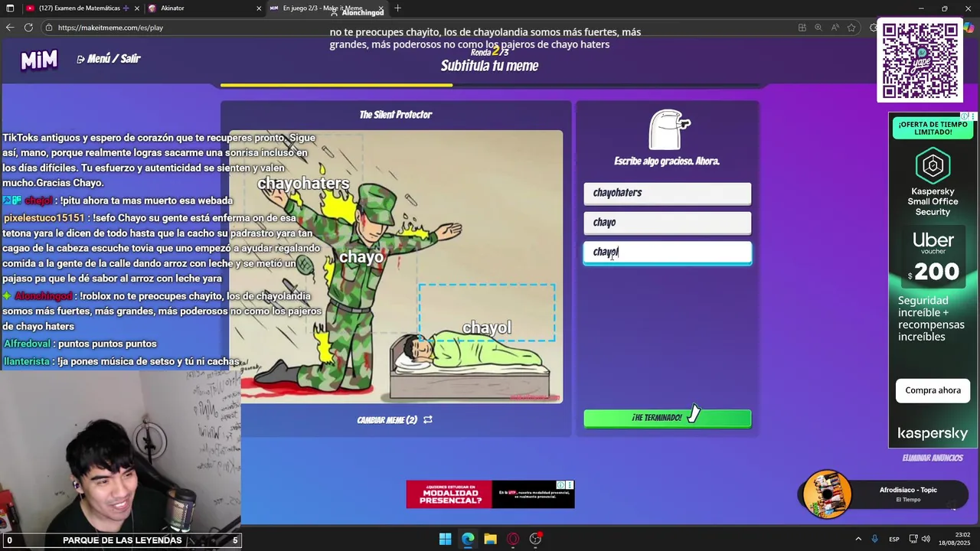Click the ¡HE TERMINADO! button

click(667, 418)
